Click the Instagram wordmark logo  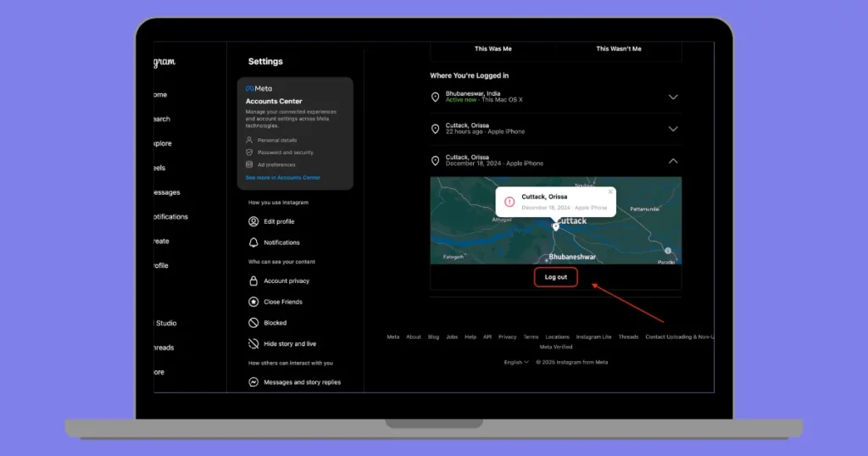(164, 62)
